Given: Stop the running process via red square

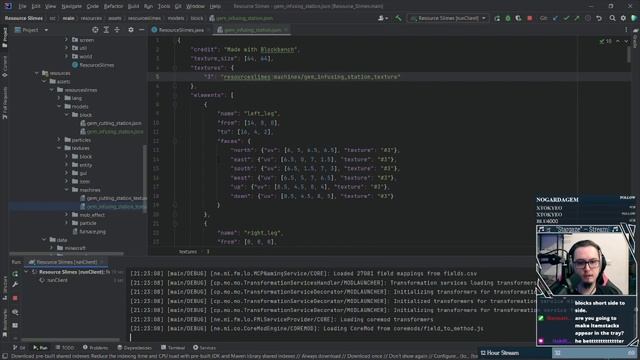Looking at the screenshot, I should [529, 18].
